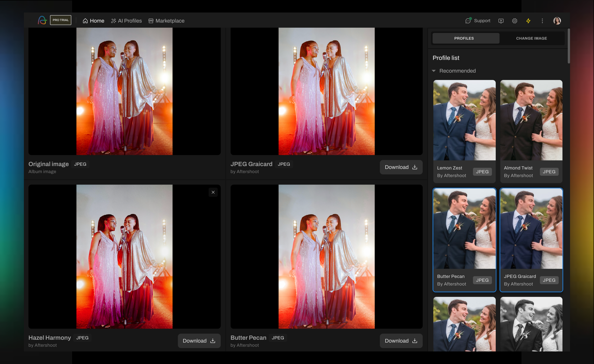Open the video tutorials icon
The image size is (594, 364).
pyautogui.click(x=501, y=21)
